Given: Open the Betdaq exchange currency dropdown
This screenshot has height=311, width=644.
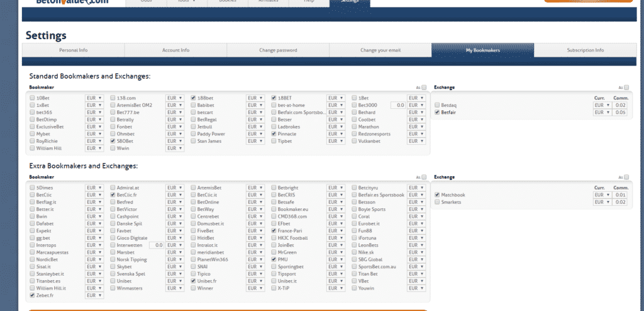Looking at the screenshot, I should (x=602, y=105).
